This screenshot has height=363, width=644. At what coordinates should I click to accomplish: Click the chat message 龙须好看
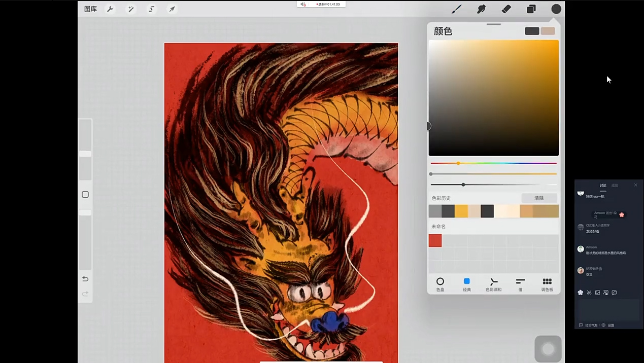593,231
